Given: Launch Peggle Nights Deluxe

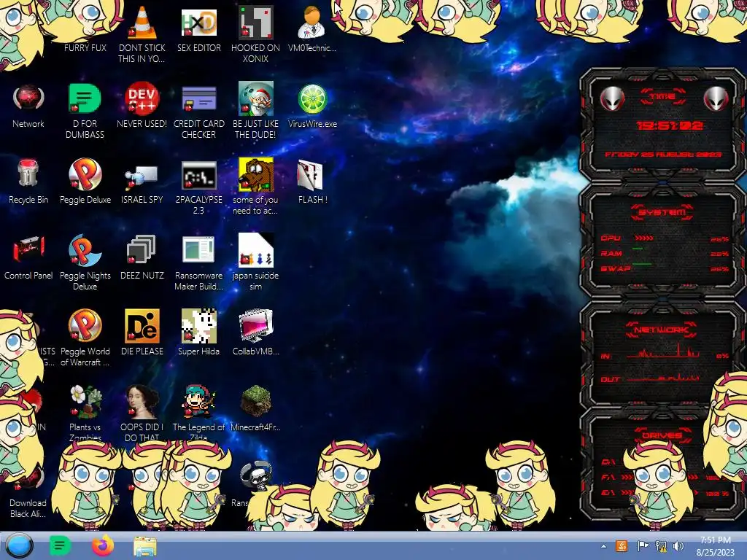Looking at the screenshot, I should tap(85, 262).
